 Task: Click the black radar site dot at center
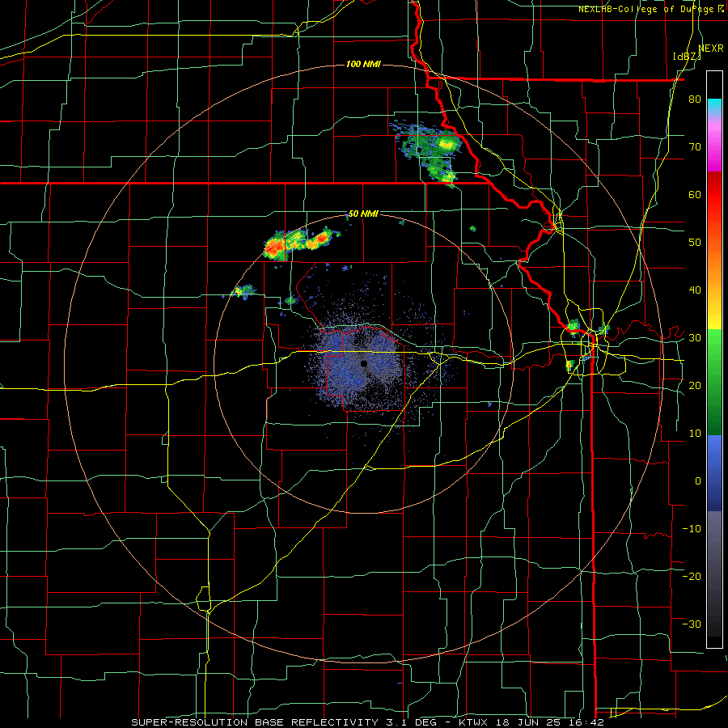364,363
